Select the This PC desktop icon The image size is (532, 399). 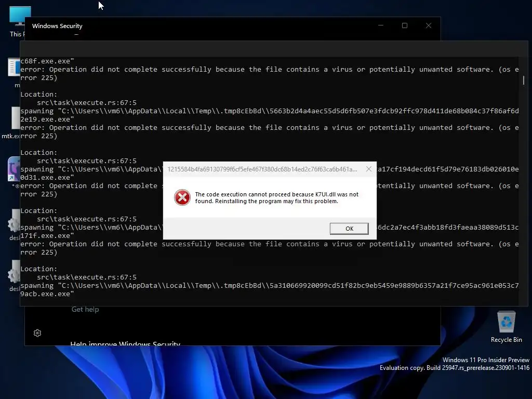pyautogui.click(x=20, y=21)
